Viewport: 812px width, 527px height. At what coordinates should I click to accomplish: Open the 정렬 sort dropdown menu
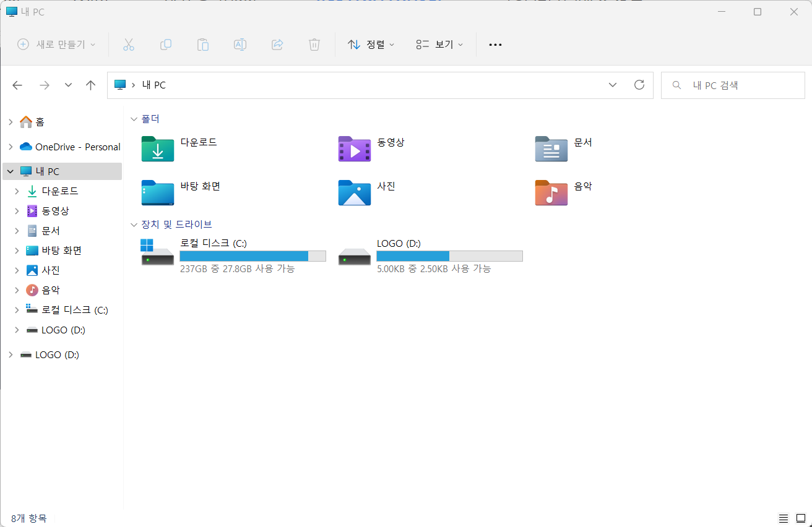pyautogui.click(x=371, y=45)
